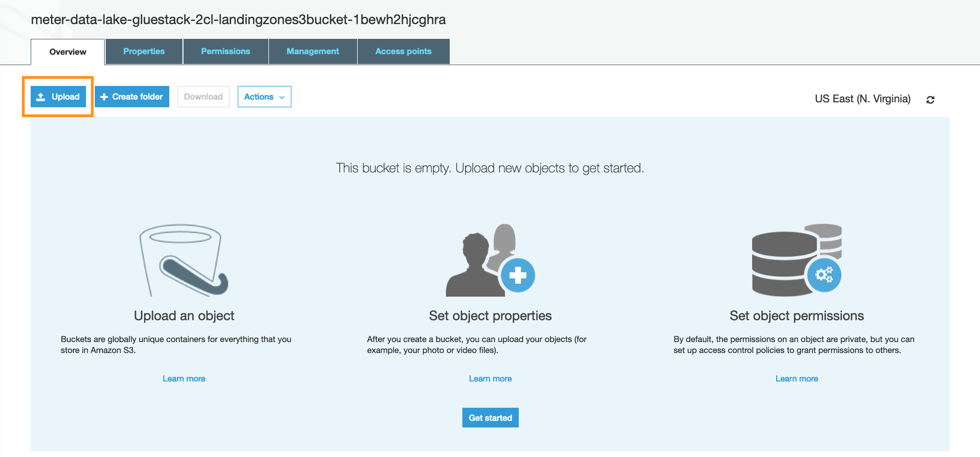Click the refresh icon beside US East
The width and height of the screenshot is (980, 457).
point(930,100)
